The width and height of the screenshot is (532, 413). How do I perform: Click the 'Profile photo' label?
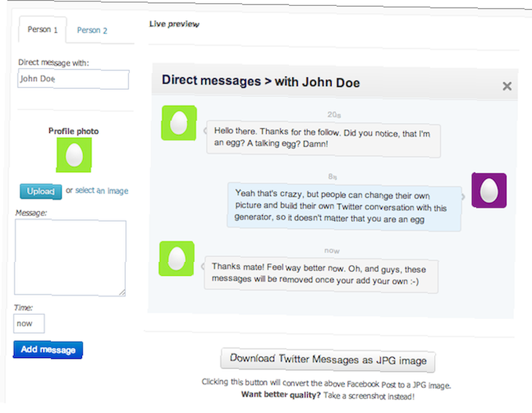[x=73, y=131]
